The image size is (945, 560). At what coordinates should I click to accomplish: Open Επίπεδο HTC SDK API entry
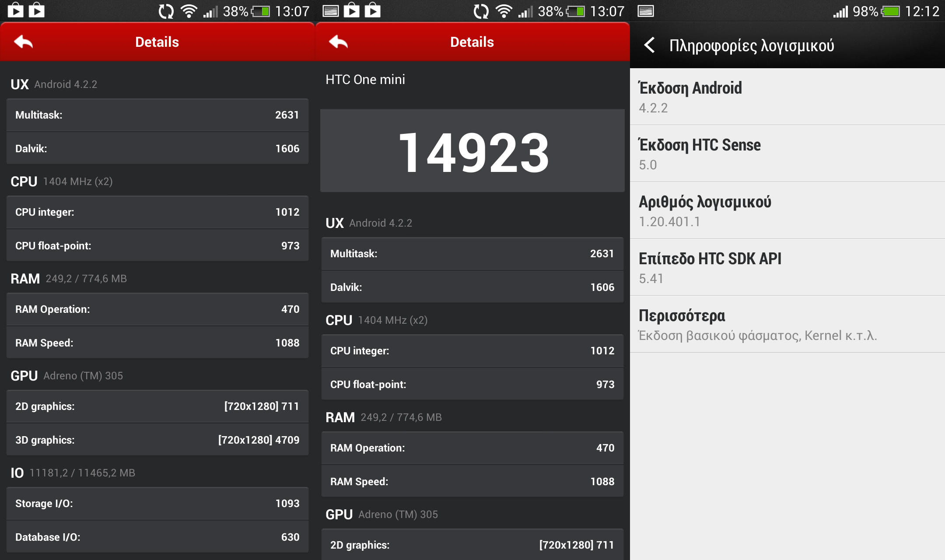click(x=787, y=267)
